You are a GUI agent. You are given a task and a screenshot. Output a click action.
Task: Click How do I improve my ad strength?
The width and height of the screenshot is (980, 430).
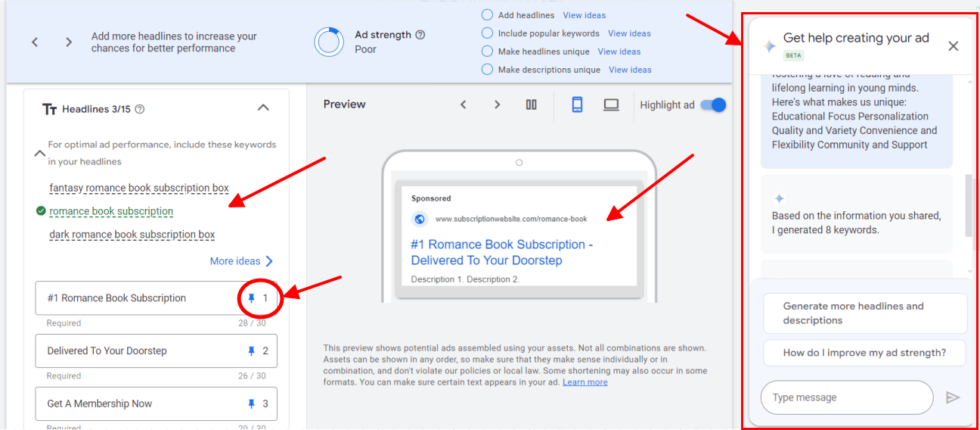coord(865,353)
